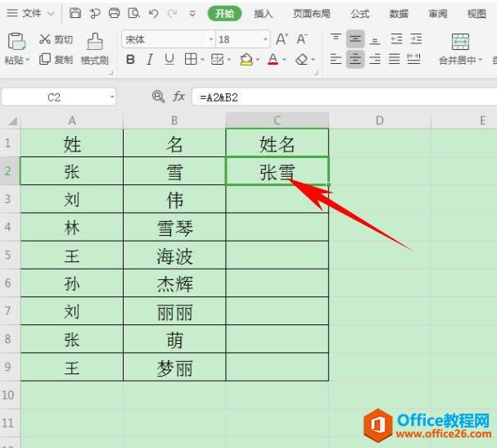Switch to the 页面布局 tab
Image resolution: width=497 pixels, height=448 pixels.
point(311,14)
